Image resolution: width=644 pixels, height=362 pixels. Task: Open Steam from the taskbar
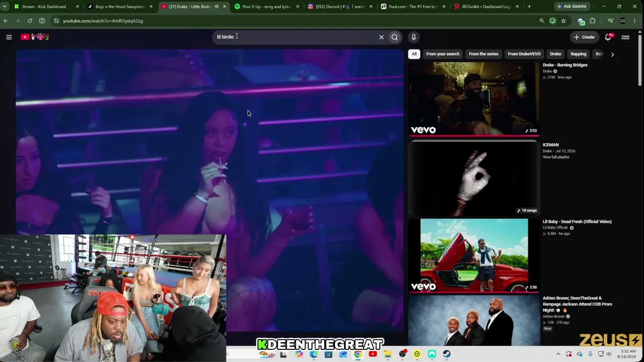coord(446,354)
